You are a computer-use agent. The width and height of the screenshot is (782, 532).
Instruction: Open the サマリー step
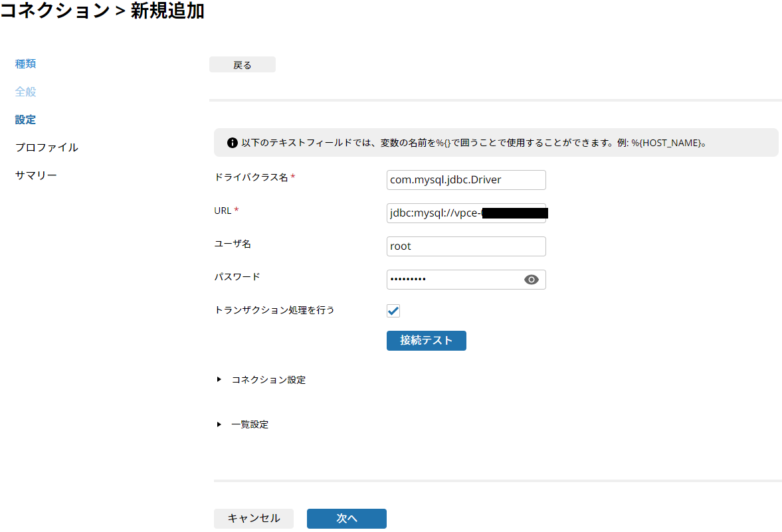(36, 175)
